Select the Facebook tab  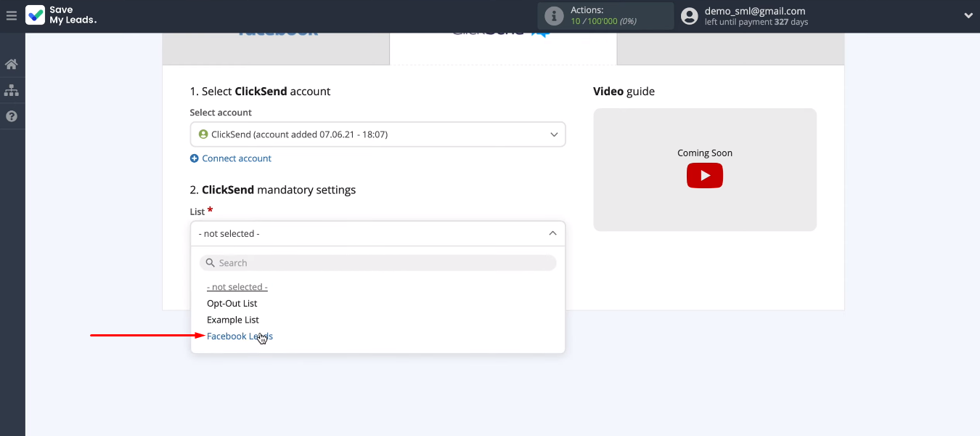click(x=276, y=49)
